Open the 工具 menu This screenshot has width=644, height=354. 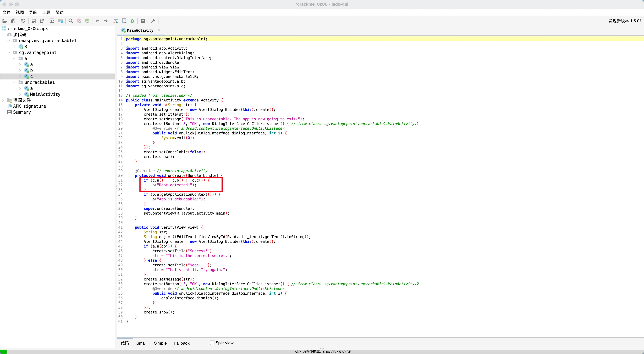click(x=46, y=12)
